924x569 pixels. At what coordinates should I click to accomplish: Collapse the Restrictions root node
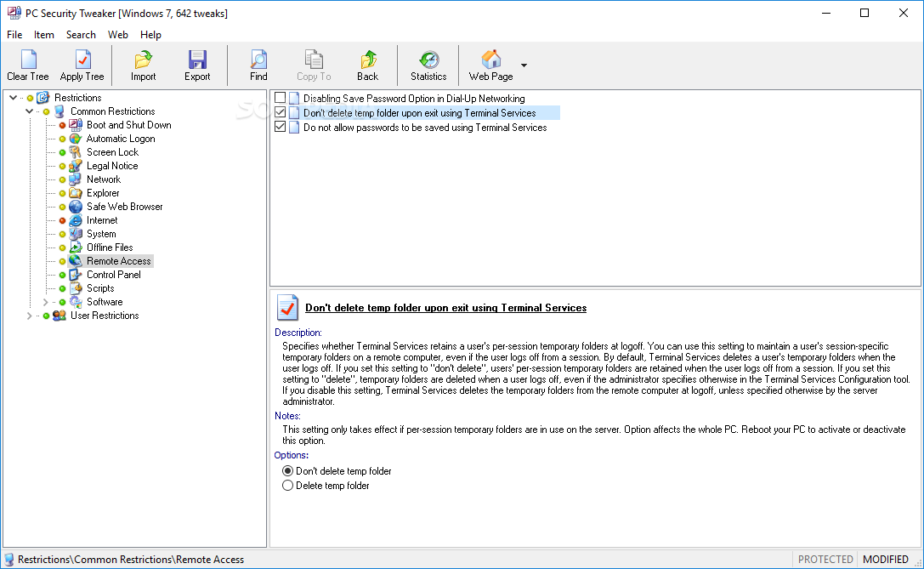[x=13, y=98]
